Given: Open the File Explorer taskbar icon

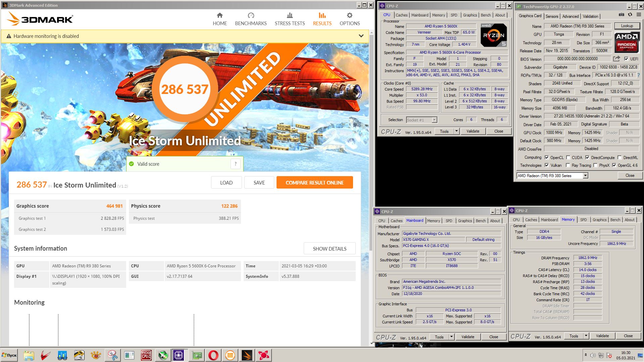Looking at the screenshot, I should click(29, 355).
